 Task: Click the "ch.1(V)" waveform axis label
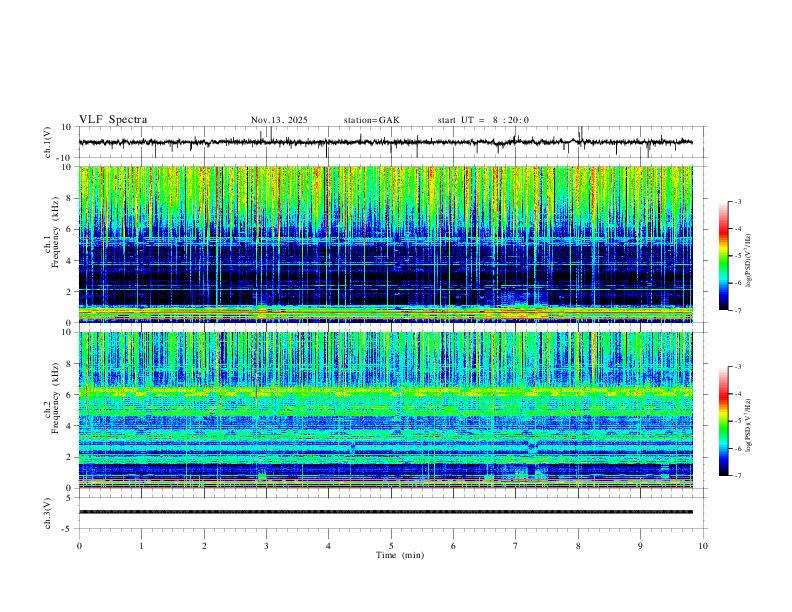click(48, 142)
